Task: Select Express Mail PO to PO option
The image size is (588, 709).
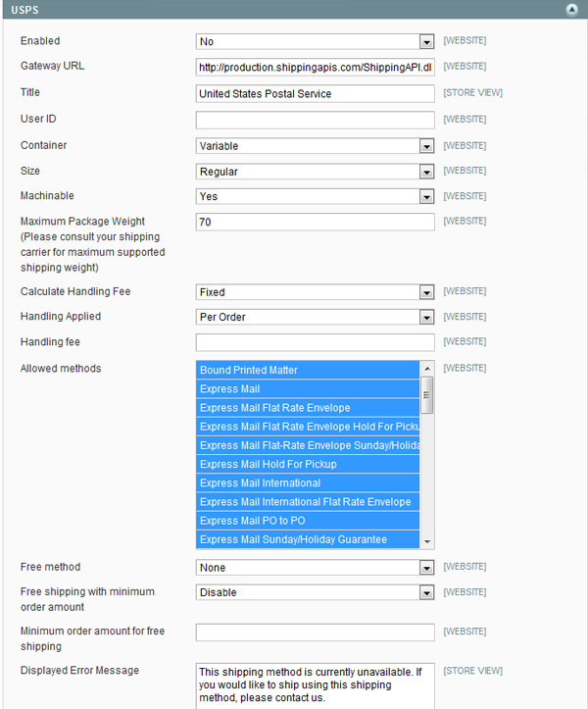Action: coord(308,521)
